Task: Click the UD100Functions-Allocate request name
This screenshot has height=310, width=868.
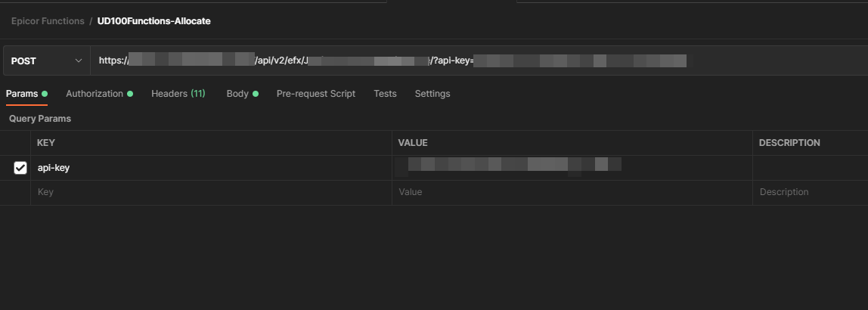Action: (153, 21)
